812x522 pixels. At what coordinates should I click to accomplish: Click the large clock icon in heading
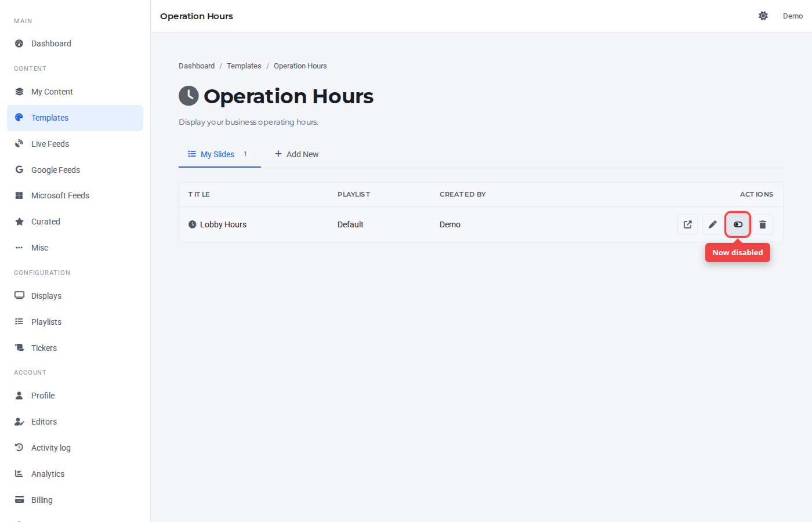(x=188, y=96)
